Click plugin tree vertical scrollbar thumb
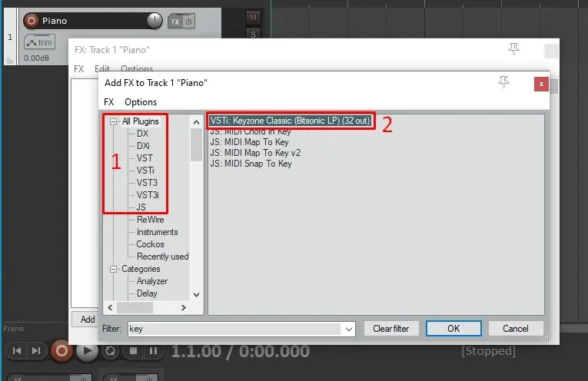 [x=196, y=145]
